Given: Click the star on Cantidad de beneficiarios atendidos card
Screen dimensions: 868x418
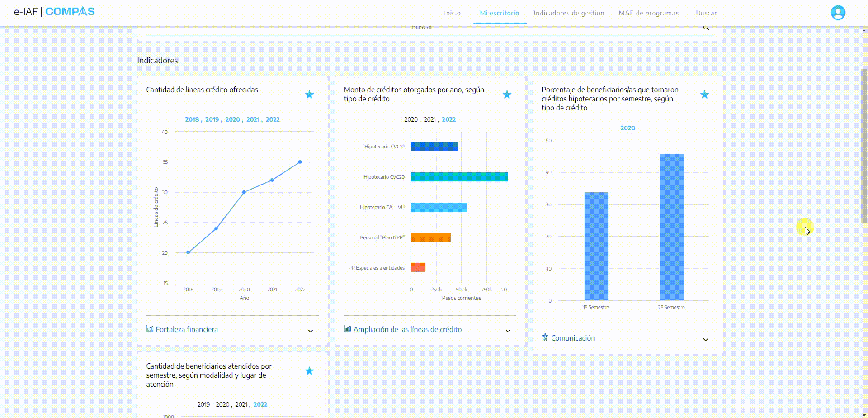Looking at the screenshot, I should 309,371.
